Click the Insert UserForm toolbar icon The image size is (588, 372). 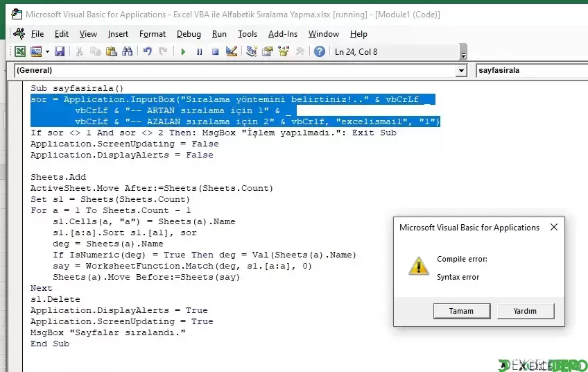click(x=36, y=51)
